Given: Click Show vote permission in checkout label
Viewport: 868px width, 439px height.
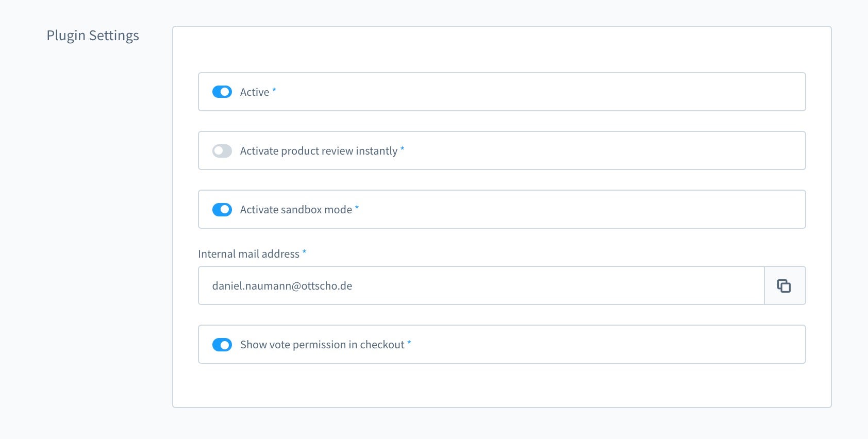Looking at the screenshot, I should tap(322, 345).
